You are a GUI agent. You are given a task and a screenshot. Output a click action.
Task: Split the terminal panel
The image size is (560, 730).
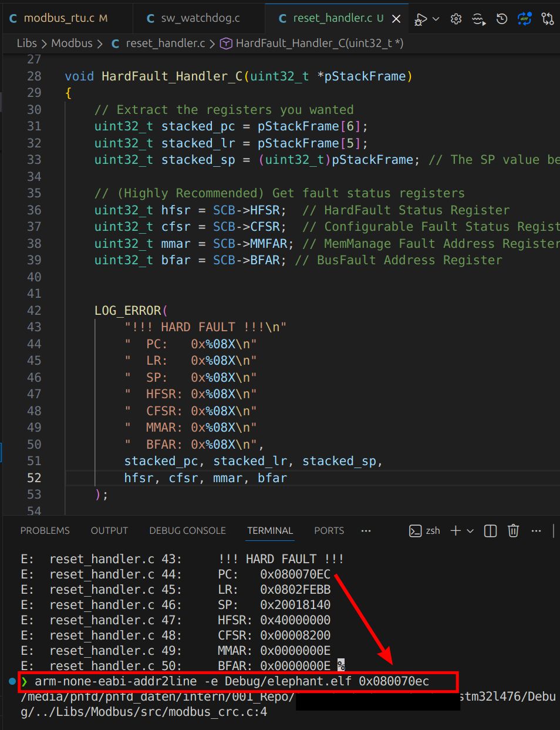tap(490, 531)
